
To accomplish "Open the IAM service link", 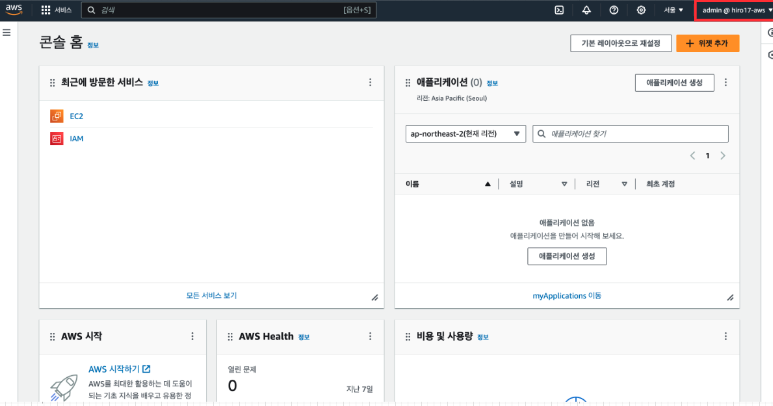I will click(76, 138).
